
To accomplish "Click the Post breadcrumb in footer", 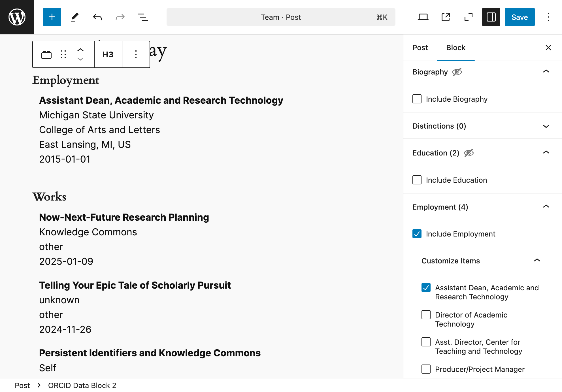I will pyautogui.click(x=22, y=385).
